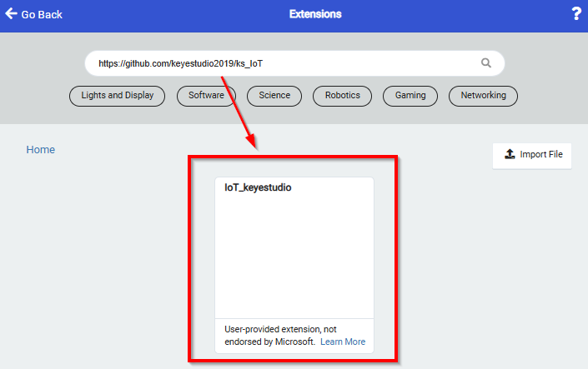
Task: Go to the Home breadcrumb link
Action: pos(41,150)
